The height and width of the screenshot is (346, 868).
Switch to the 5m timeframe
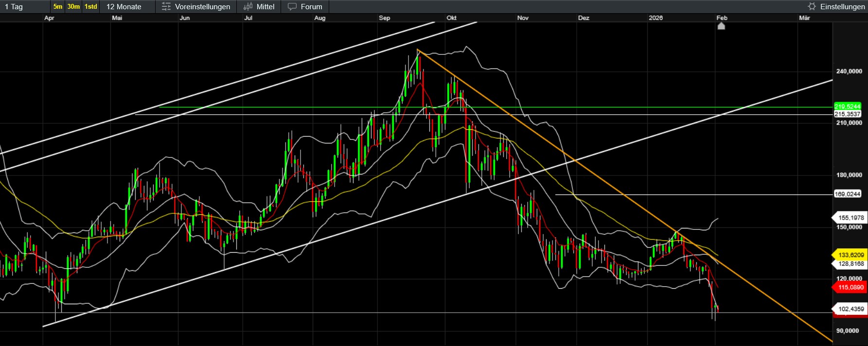point(58,7)
